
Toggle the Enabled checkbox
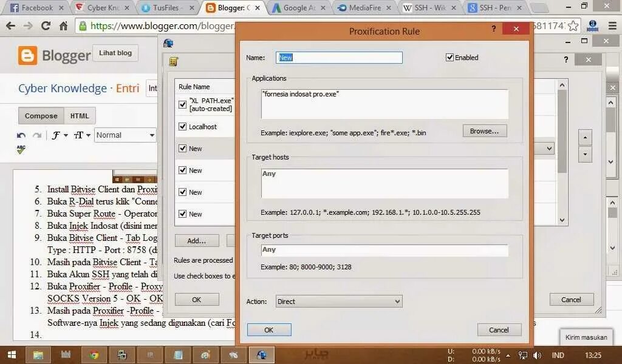tap(449, 58)
